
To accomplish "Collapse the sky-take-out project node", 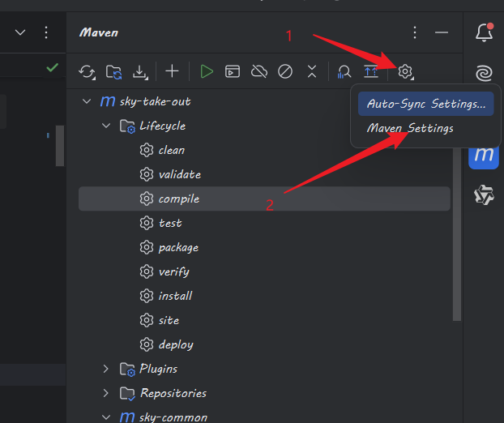I will tap(87, 101).
